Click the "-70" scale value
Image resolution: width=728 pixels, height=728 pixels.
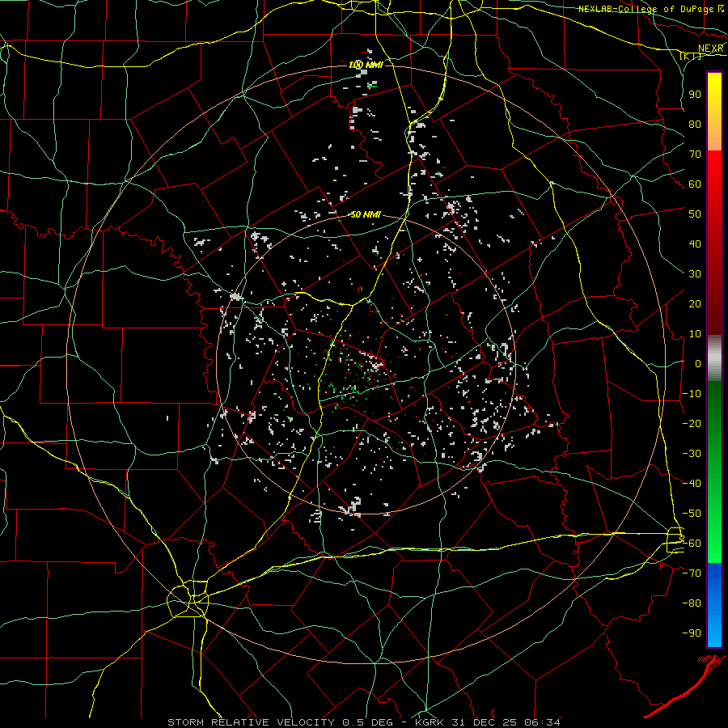click(x=692, y=574)
